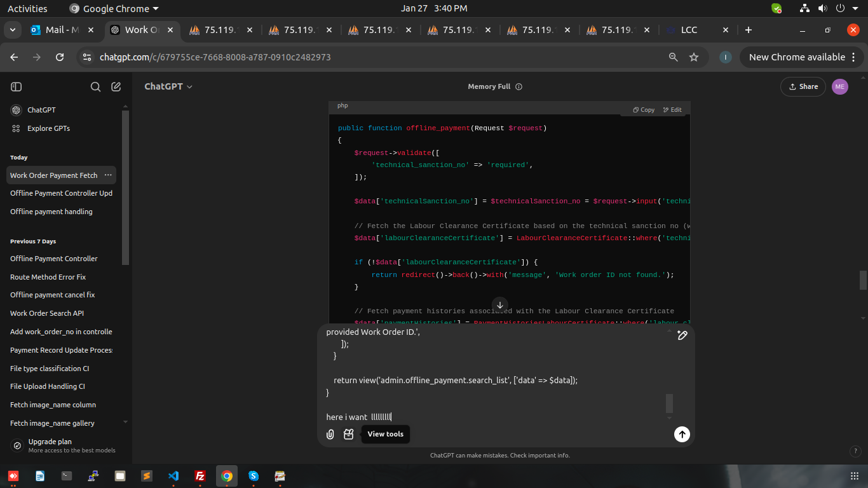Expand the ChatGPT model selector dropdown
Screen dimensions: 868x488
(x=168, y=86)
